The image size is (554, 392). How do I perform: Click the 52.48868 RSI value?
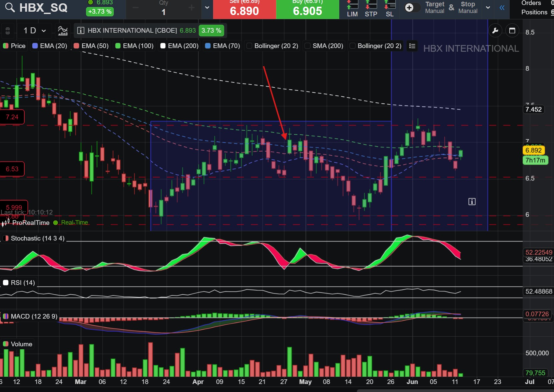(x=538, y=291)
